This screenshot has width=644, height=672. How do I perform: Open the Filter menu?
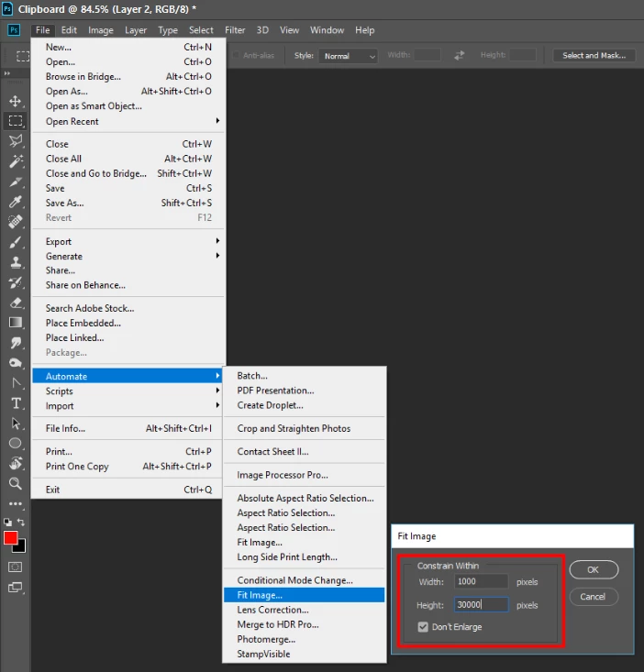235,30
